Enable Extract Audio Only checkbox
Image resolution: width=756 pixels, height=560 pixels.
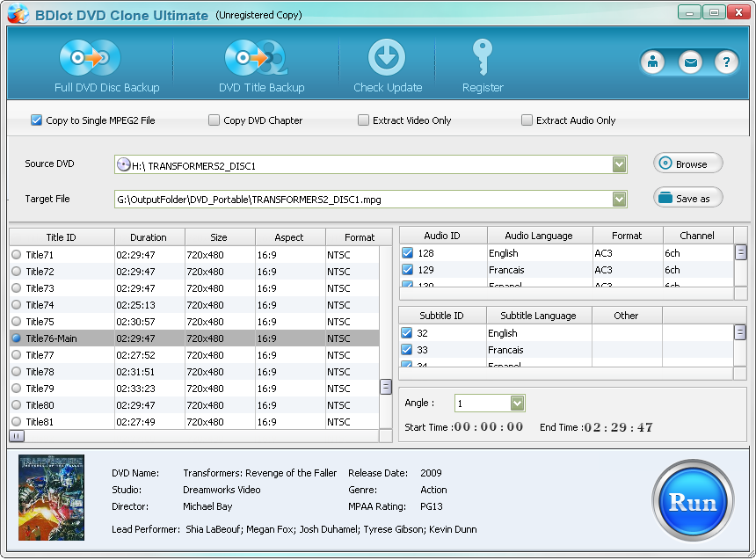pos(527,120)
